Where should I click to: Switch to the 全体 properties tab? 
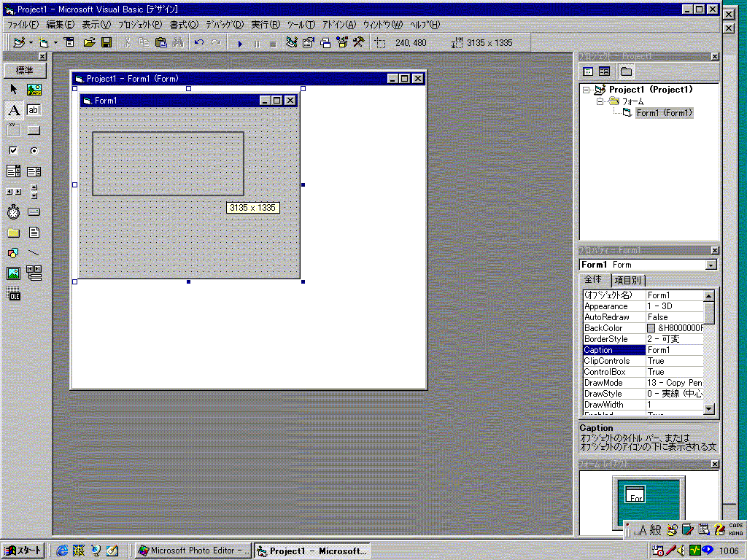tap(594, 279)
